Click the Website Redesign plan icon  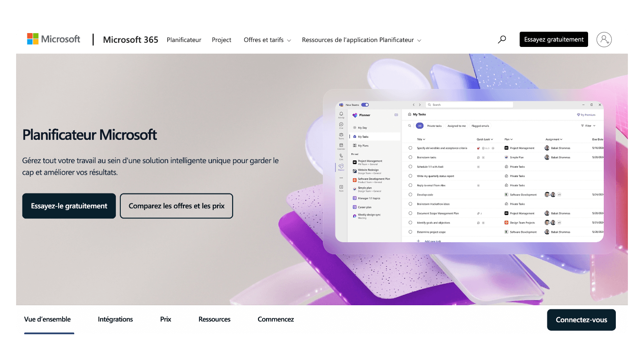point(355,171)
